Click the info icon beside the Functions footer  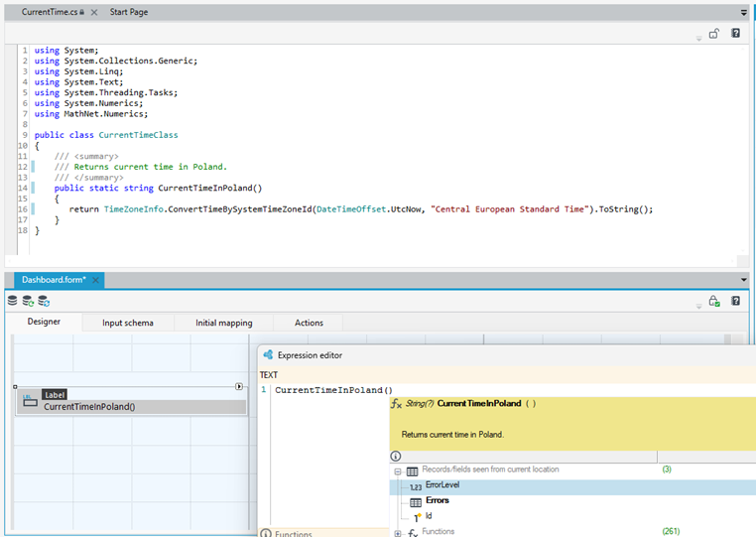[266, 533]
